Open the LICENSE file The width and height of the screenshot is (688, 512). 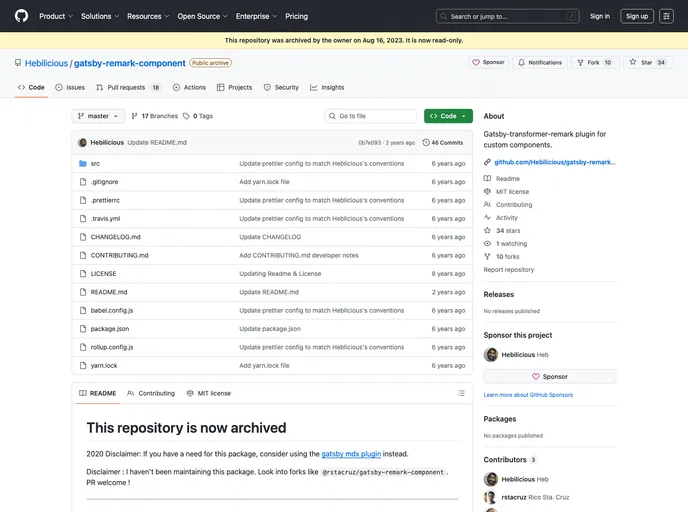click(x=104, y=274)
